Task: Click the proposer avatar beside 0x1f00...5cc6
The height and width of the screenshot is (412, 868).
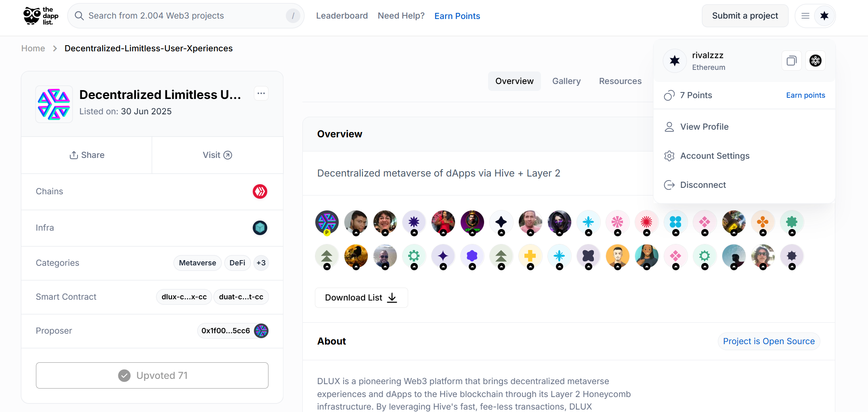Action: pyautogui.click(x=261, y=331)
